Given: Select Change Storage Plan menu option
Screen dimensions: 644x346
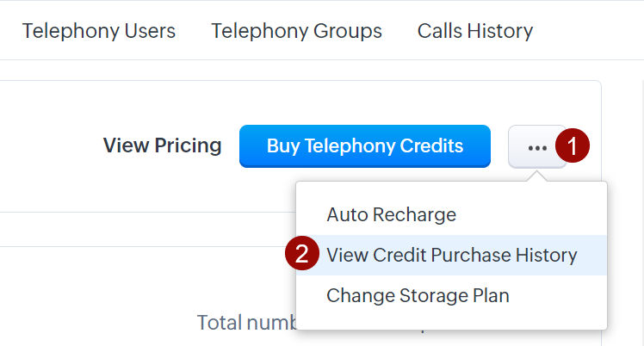Looking at the screenshot, I should 418,296.
